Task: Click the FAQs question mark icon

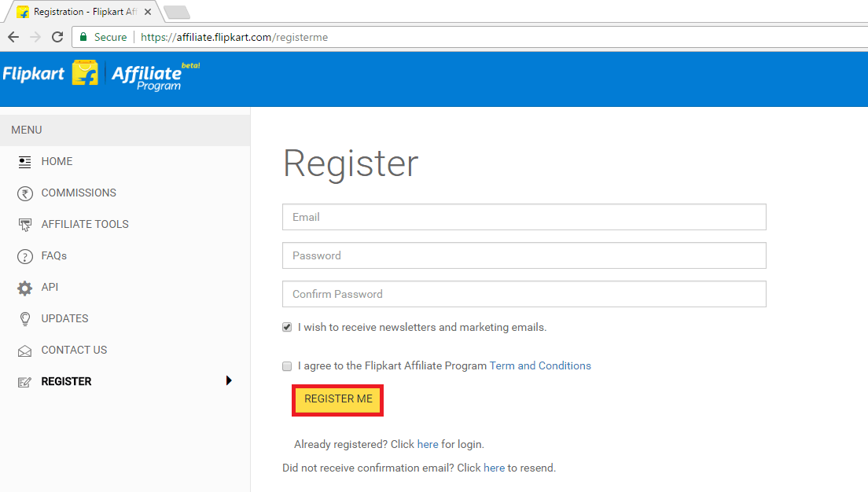Action: pos(25,256)
